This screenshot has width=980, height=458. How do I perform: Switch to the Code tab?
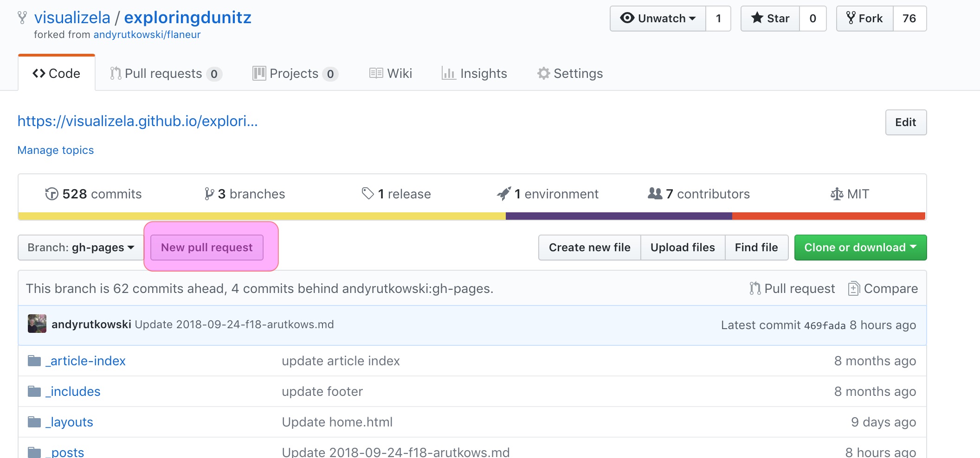pyautogui.click(x=57, y=73)
